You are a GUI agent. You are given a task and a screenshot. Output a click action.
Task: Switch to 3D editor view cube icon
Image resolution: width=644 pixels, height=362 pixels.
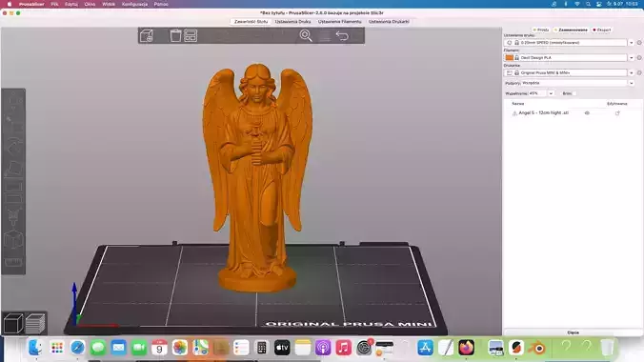point(12,323)
